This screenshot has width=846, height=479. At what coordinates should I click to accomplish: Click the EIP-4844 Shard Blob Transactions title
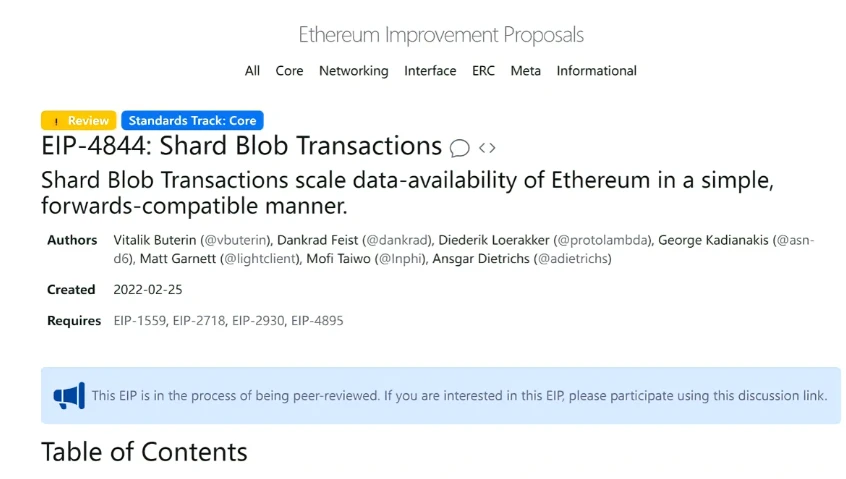(241, 146)
